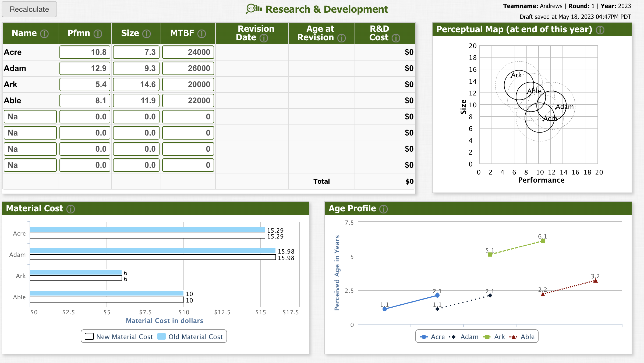Click the Revision Date info icon
Viewport: 644px width, 363px height.
pyautogui.click(x=264, y=38)
